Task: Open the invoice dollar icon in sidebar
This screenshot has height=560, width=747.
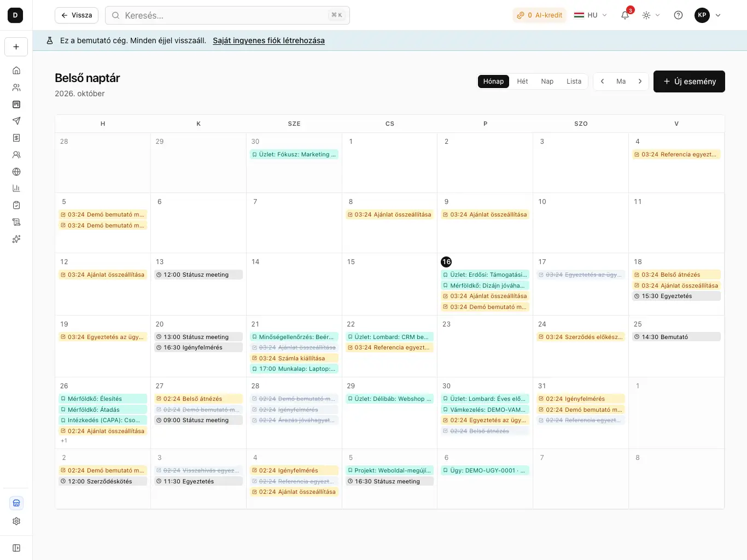Action: point(16,138)
